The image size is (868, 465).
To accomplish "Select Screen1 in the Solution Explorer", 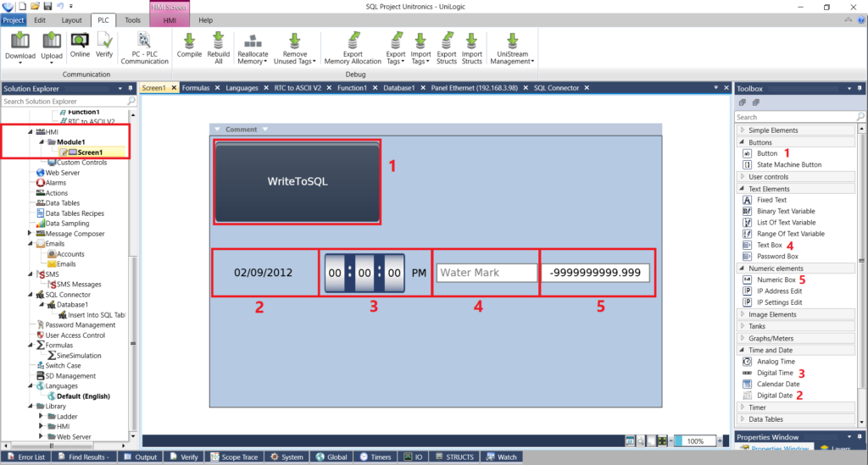I will click(90, 152).
